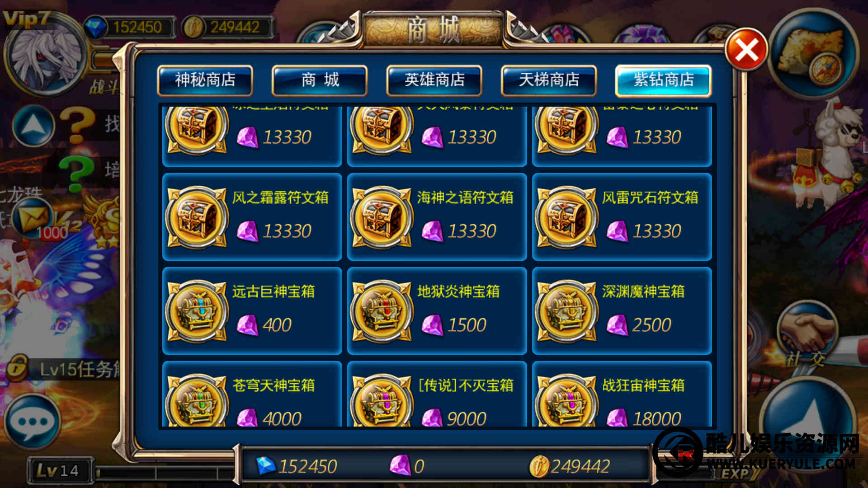Open the 天梯商店 tab
This screenshot has width=868, height=488.
pos(549,80)
